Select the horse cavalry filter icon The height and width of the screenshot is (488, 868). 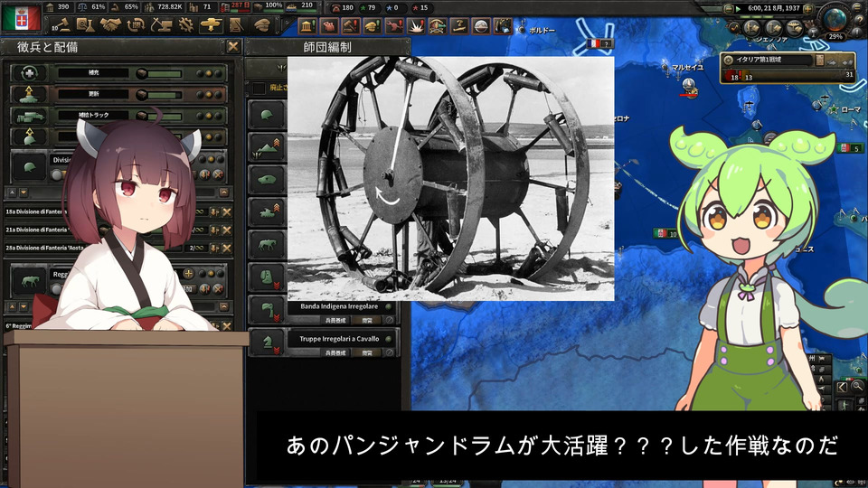click(267, 244)
